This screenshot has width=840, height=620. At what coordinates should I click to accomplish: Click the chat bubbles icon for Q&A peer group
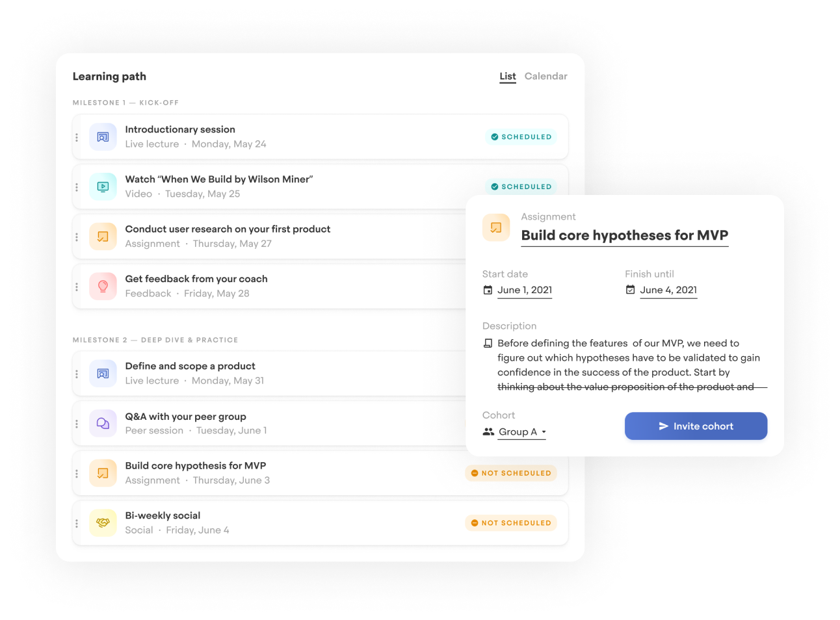click(x=103, y=424)
